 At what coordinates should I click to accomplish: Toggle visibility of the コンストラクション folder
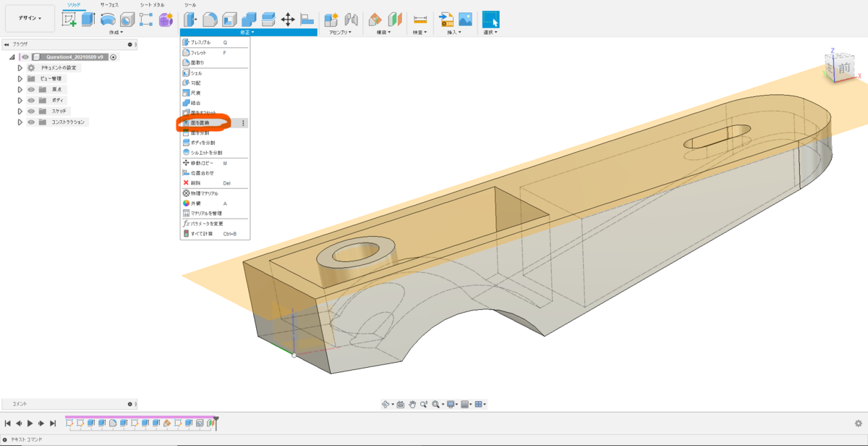pyautogui.click(x=31, y=122)
